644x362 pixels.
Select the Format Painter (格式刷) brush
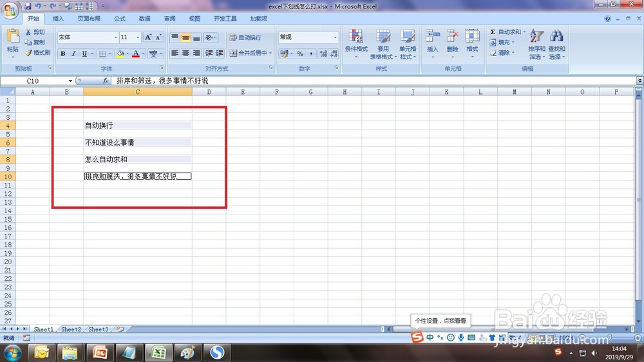pyautogui.click(x=37, y=53)
